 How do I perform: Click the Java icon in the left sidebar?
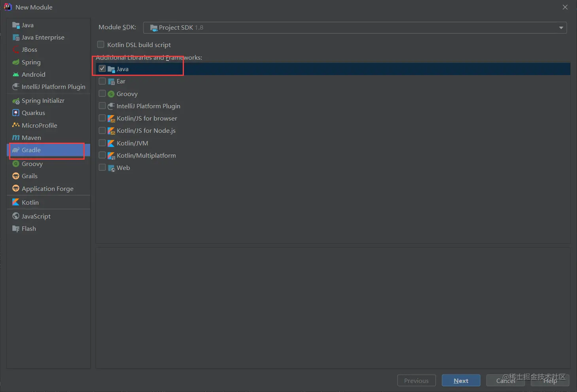(x=16, y=25)
